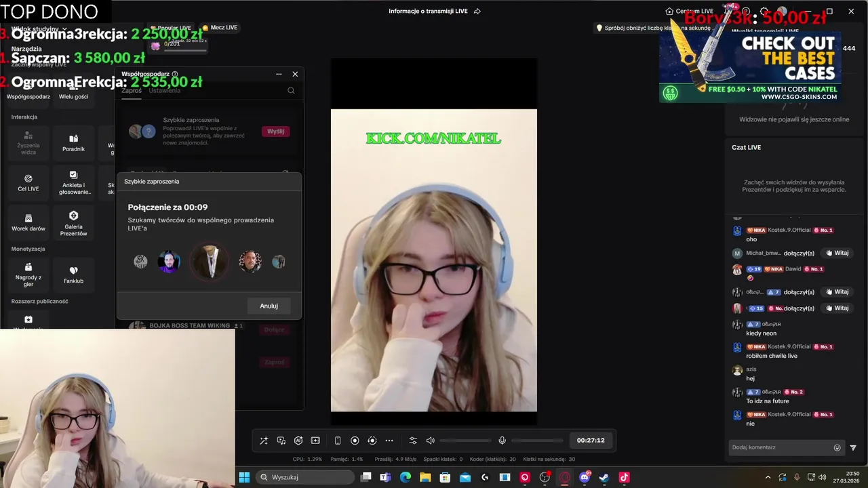Open File Explorer from the taskbar

point(425,477)
